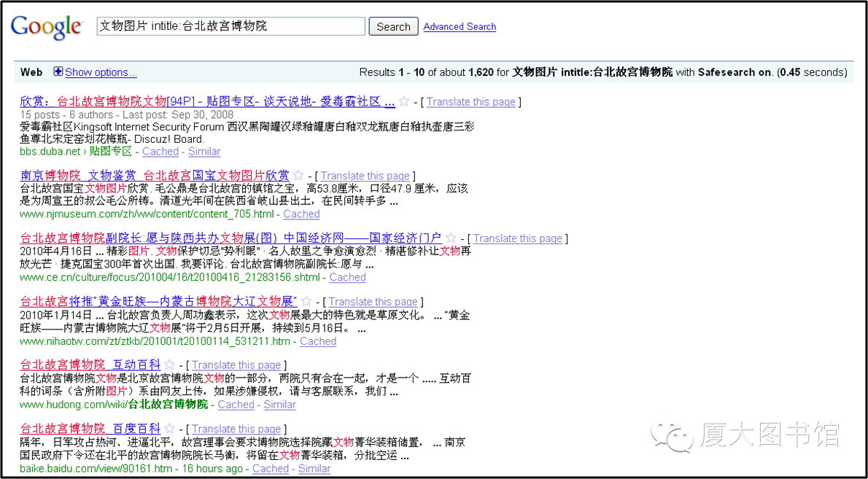Click the '15 posts - 6 authors' text
The width and height of the screenshot is (868, 479).
pyautogui.click(x=66, y=114)
